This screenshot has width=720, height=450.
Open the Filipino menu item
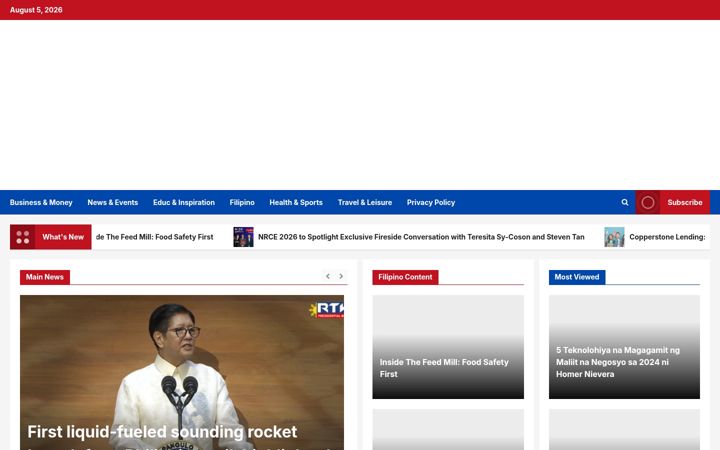coord(242,202)
